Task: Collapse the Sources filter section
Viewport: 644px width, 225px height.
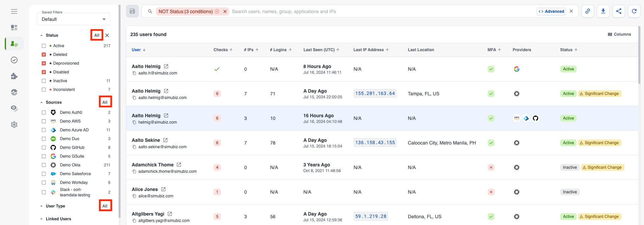Action: point(41,102)
